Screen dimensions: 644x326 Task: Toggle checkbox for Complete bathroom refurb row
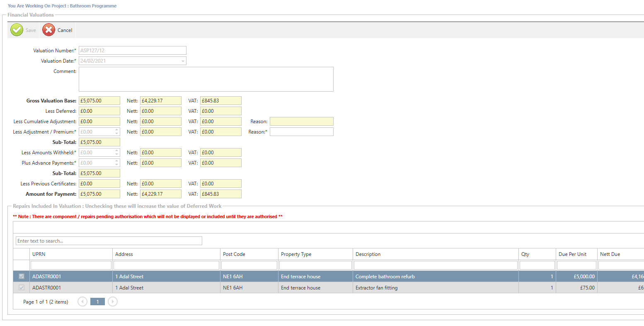coord(22,276)
